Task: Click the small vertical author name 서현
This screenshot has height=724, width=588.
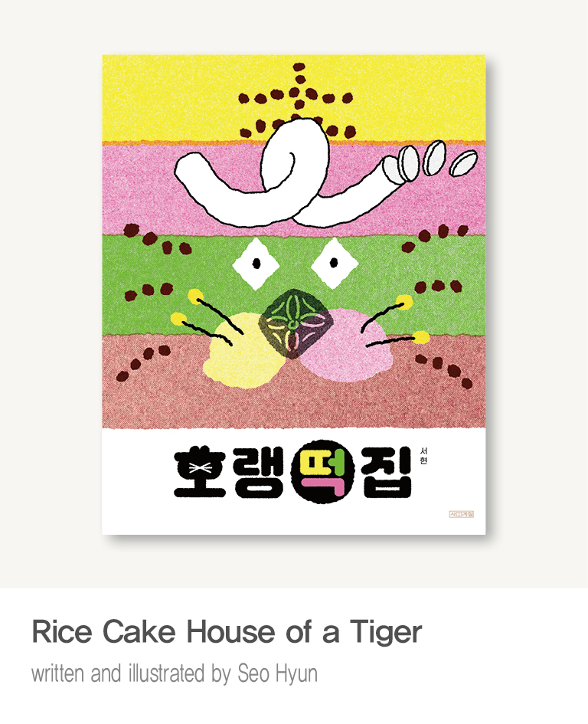Action: point(423,456)
